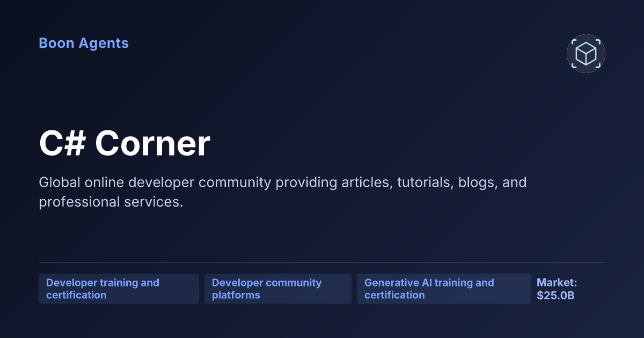
Task: Open the Generative AI training and certification tag
Action: [x=444, y=289]
